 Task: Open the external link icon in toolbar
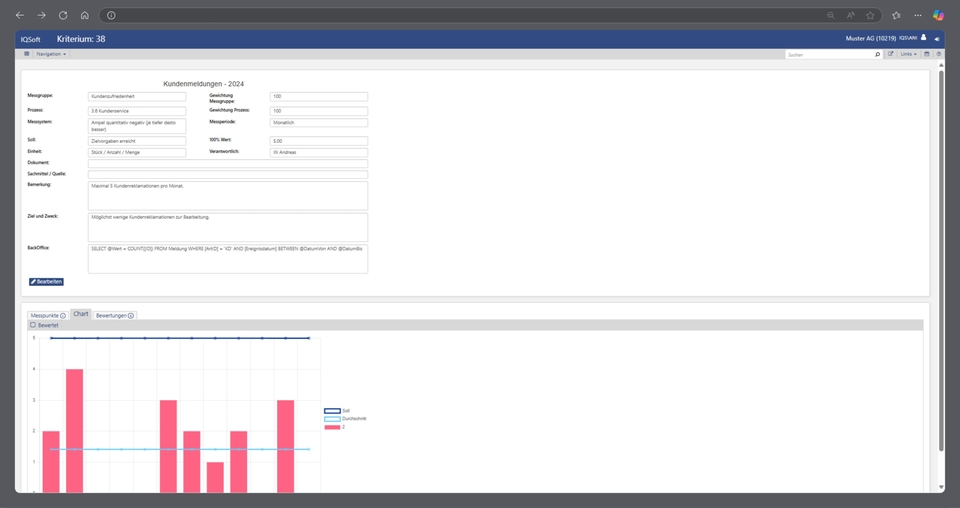[x=891, y=54]
